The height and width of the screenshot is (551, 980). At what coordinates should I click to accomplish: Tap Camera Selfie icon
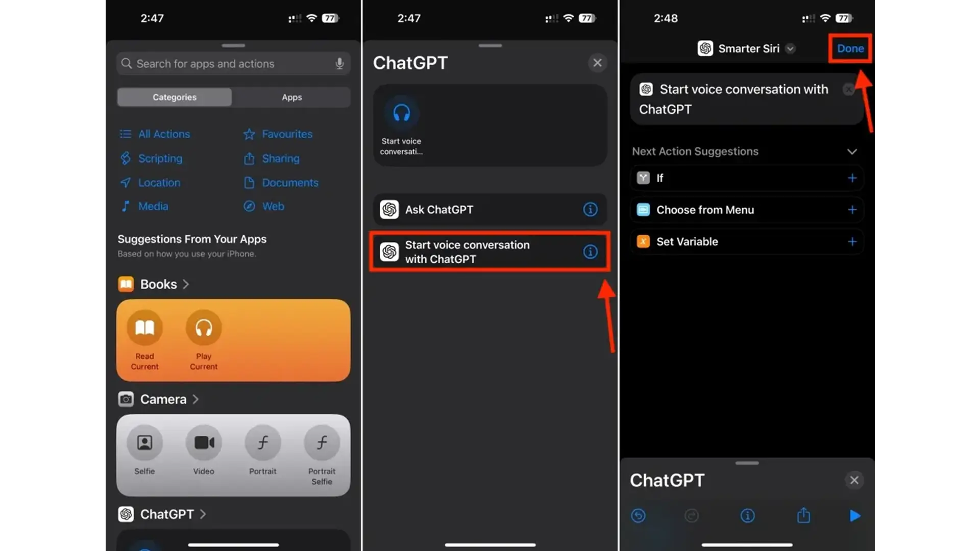[x=144, y=443]
